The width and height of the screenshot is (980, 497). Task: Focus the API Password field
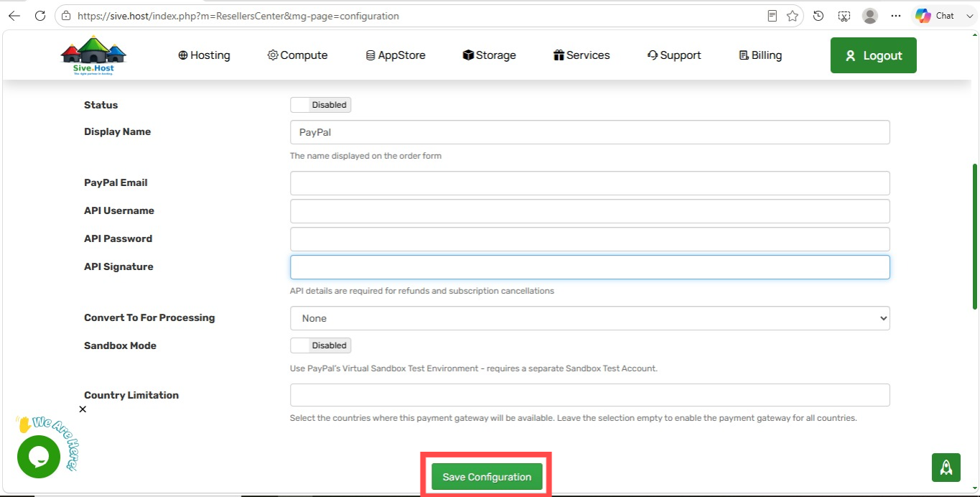point(589,239)
